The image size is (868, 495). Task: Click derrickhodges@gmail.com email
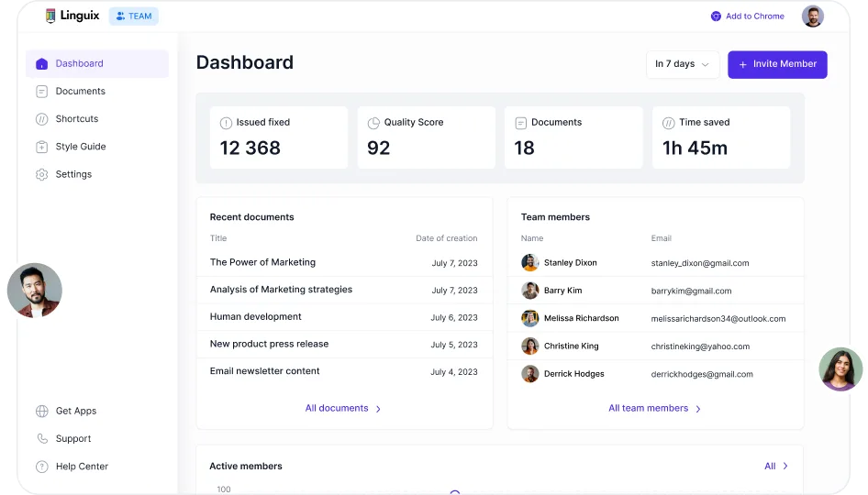(702, 374)
